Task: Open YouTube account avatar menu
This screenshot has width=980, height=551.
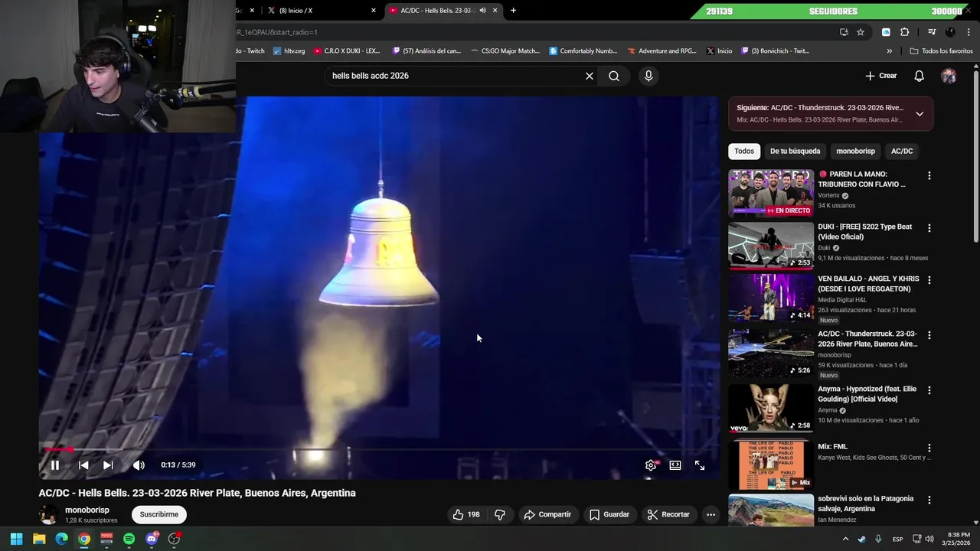Action: [x=949, y=76]
